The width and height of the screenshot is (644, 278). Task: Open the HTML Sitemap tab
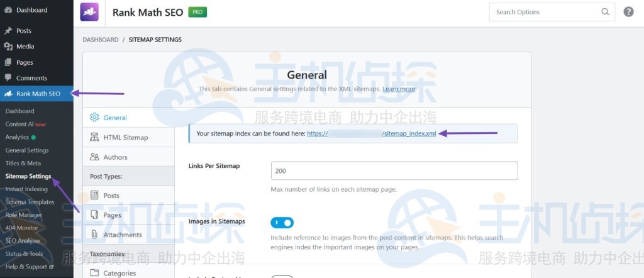128,137
